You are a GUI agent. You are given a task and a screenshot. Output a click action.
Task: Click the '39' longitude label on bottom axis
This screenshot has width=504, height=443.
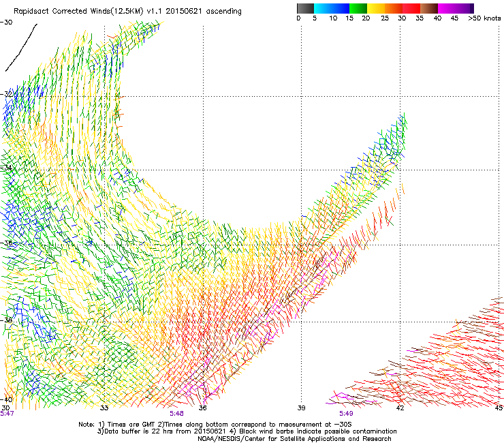point(301,408)
